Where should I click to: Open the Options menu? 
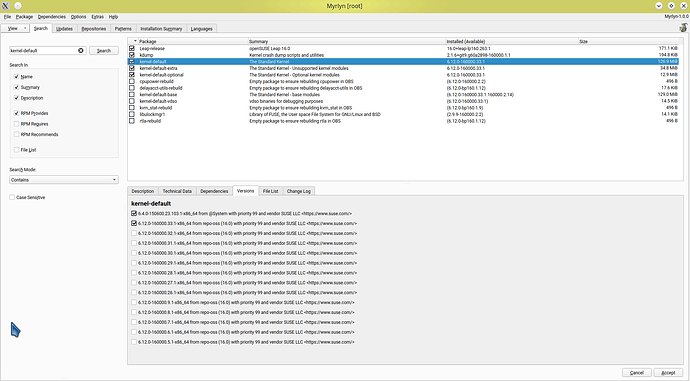click(x=78, y=17)
